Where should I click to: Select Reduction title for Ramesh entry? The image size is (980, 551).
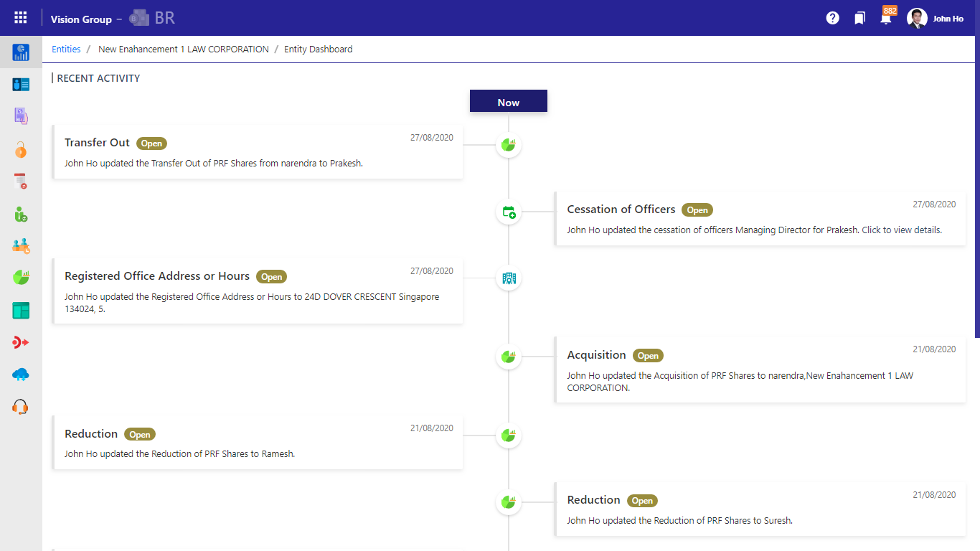(x=91, y=434)
